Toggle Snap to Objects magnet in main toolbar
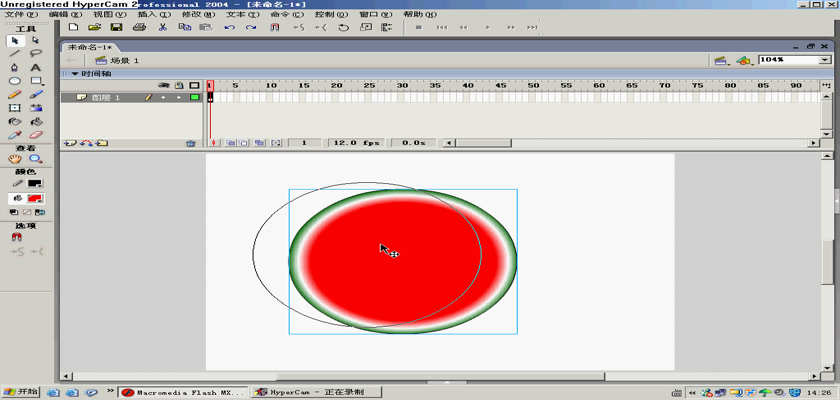840x400 pixels. (274, 27)
